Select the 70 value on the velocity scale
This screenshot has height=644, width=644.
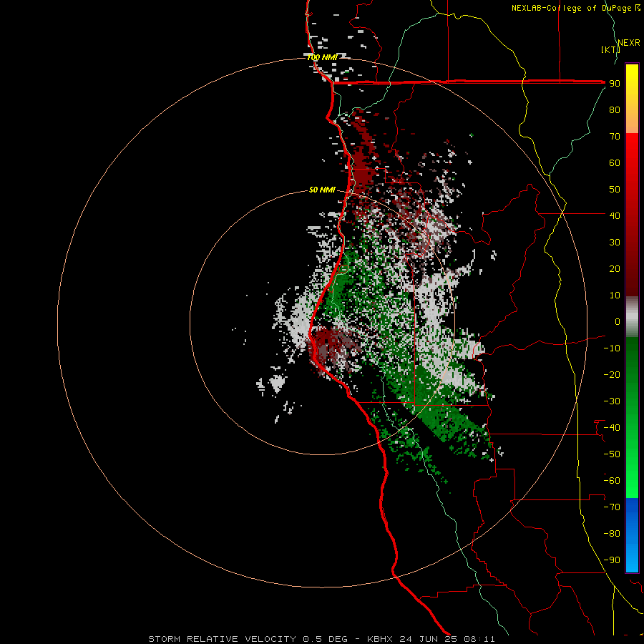(615, 137)
